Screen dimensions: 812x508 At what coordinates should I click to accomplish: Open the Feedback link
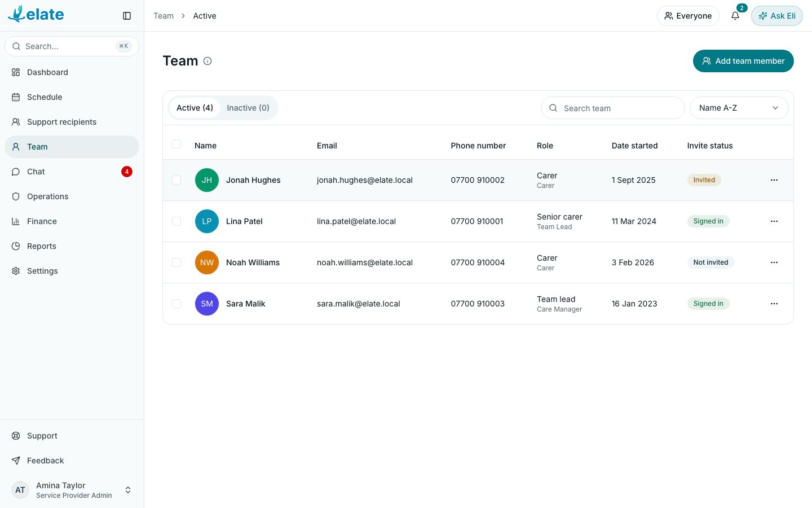click(x=72, y=461)
